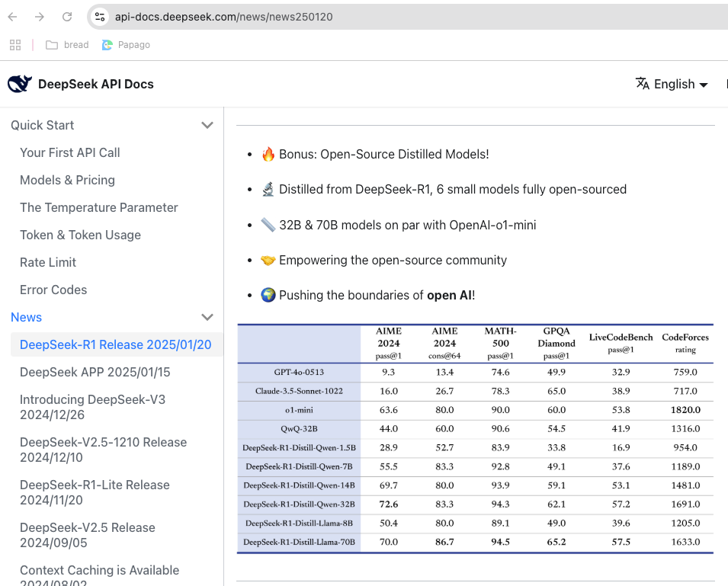Click the 'MATH-500' column header
Screen dimensions: 728x586
pyautogui.click(x=501, y=338)
